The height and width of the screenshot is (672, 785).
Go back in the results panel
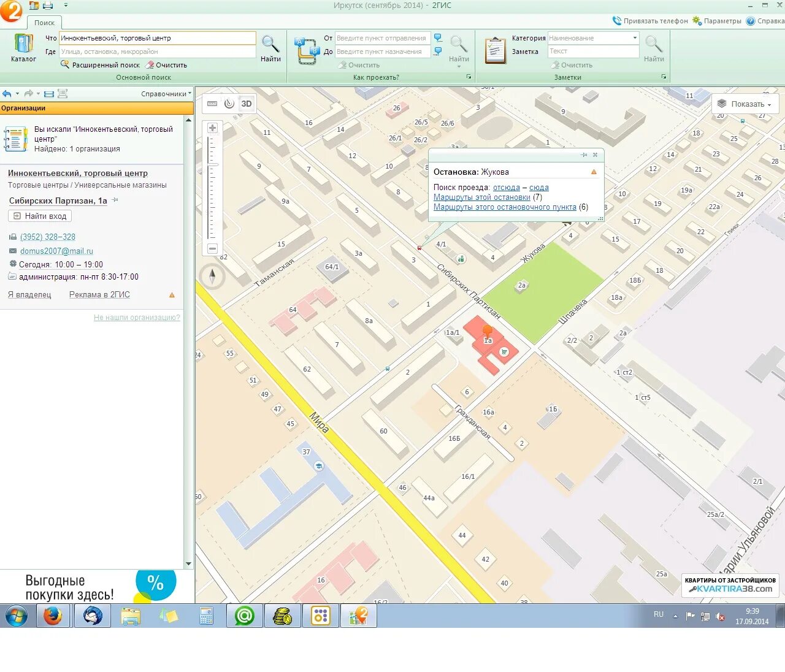pos(7,94)
